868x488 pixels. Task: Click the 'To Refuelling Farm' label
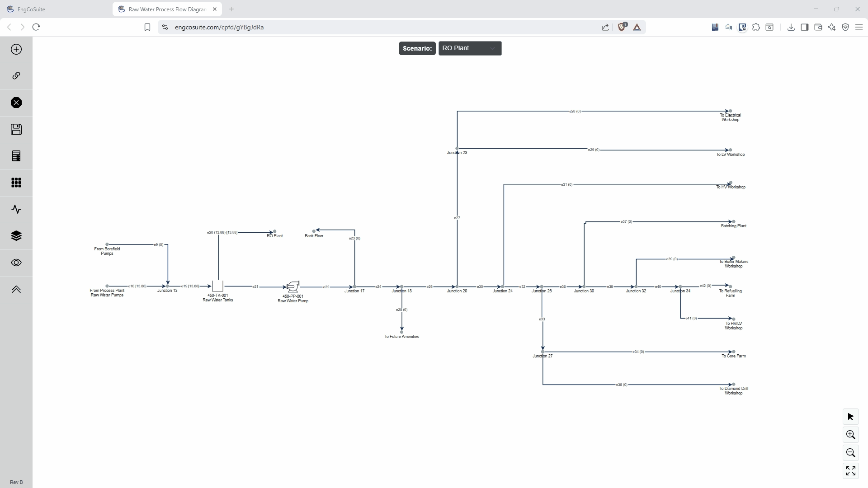[x=730, y=293]
